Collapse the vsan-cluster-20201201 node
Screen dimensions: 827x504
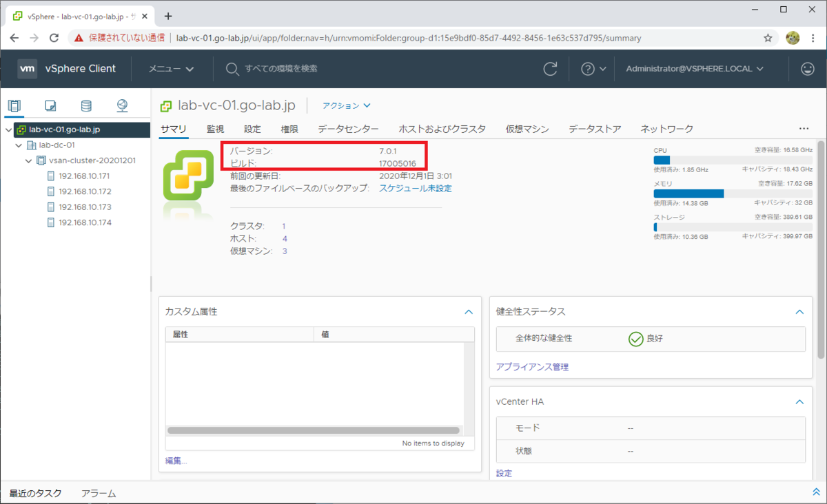29,160
